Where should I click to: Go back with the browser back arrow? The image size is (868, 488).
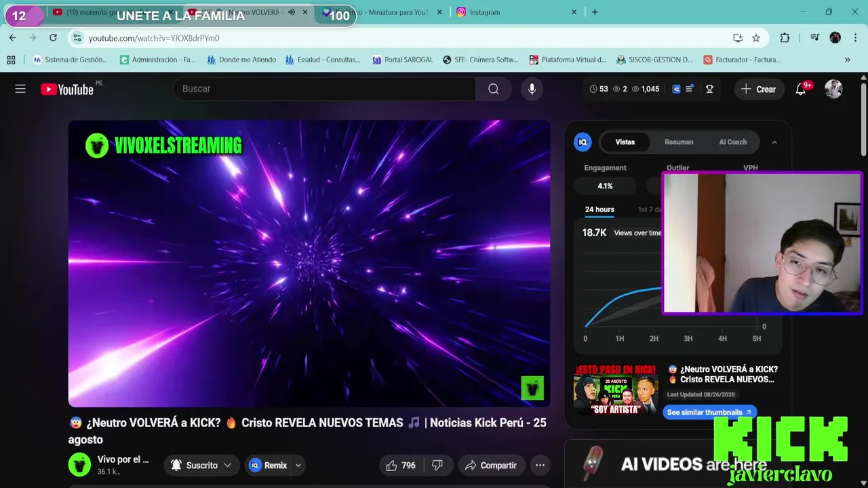[x=12, y=38]
